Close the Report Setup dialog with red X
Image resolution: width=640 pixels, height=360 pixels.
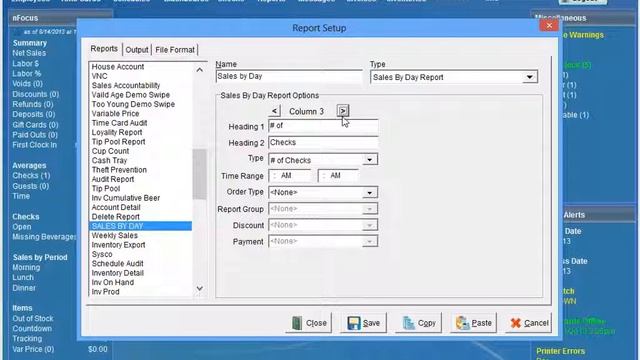[x=549, y=26]
